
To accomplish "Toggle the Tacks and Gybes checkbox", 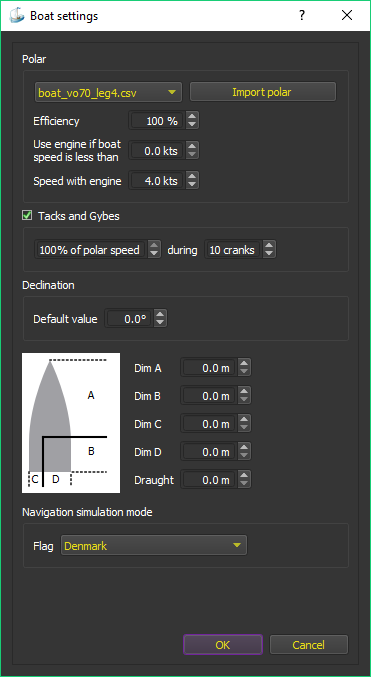I will pyautogui.click(x=27, y=216).
